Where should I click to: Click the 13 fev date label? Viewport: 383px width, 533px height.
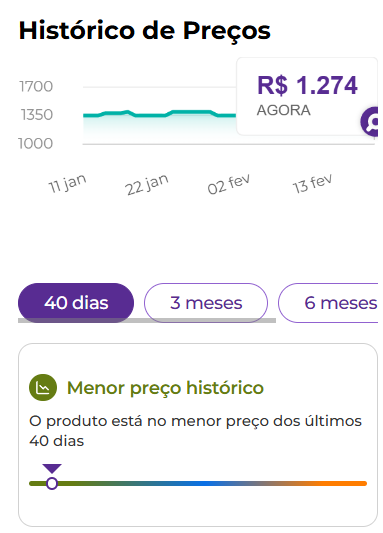312,184
